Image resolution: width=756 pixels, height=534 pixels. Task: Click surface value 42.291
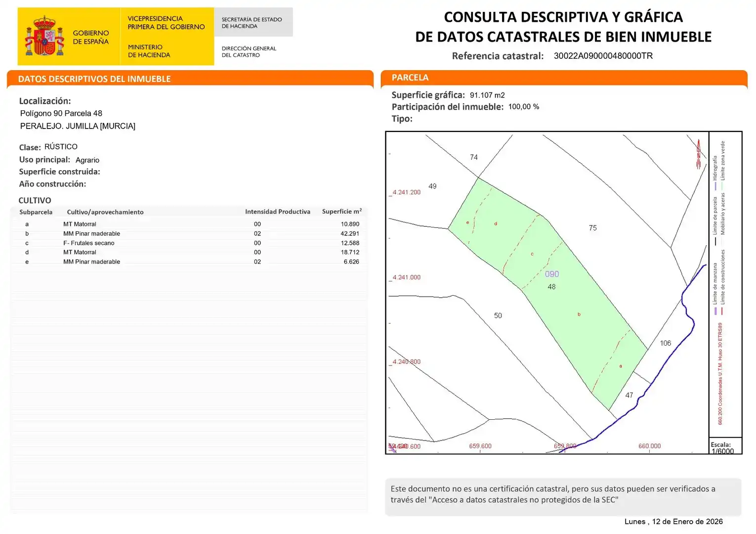tap(350, 233)
